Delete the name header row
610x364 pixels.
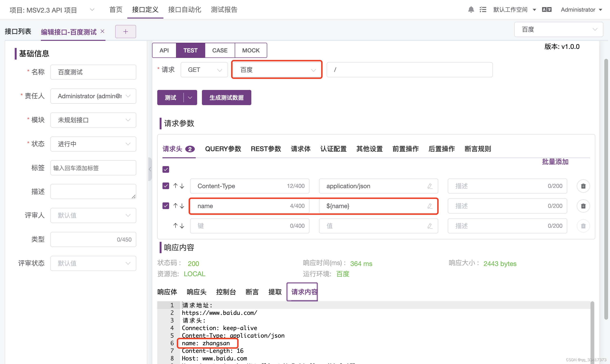click(x=583, y=206)
